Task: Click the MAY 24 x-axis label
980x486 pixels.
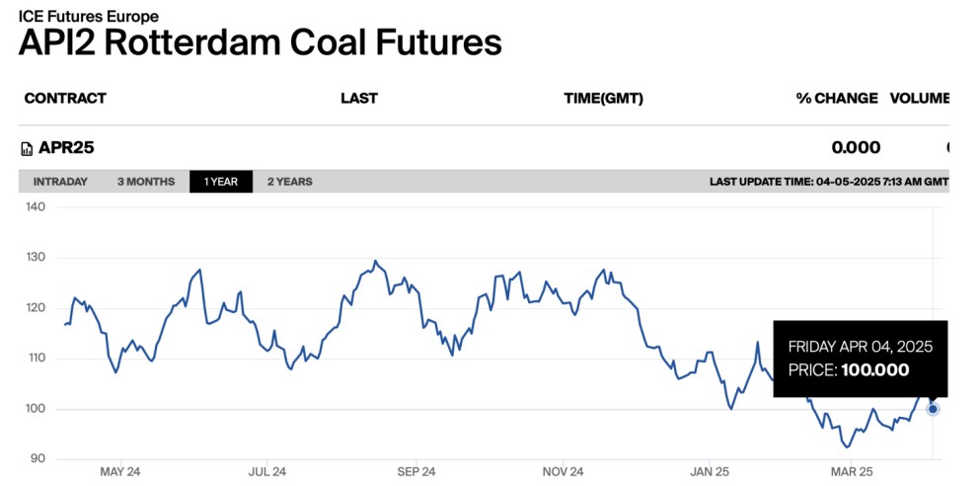Action: [120, 472]
